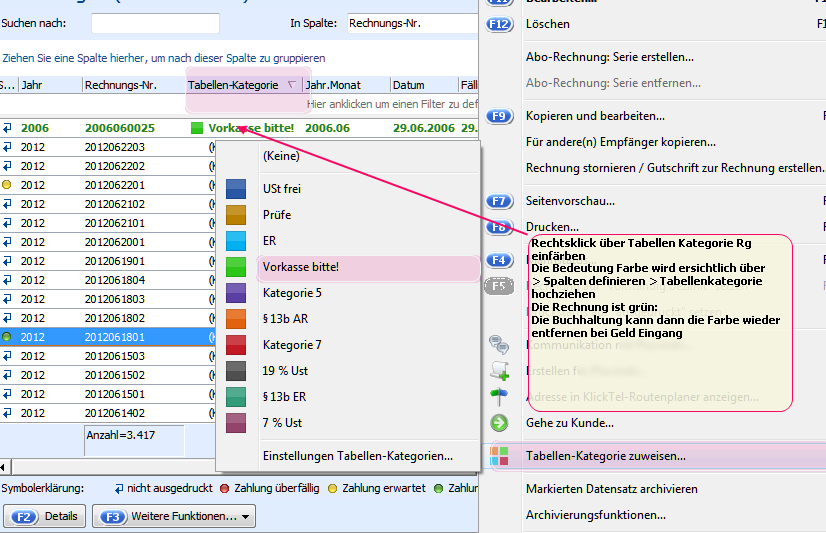Click the red Kategorie 7 swatch
826x533 pixels.
236,345
